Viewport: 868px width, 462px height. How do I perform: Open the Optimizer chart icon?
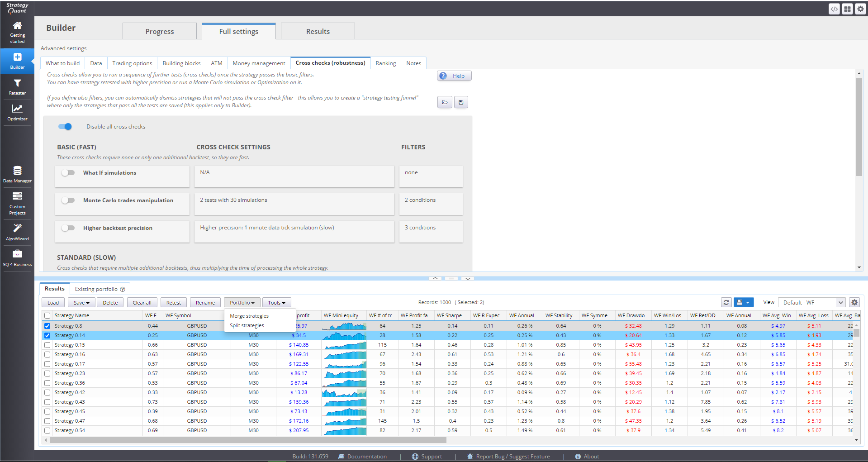(17, 109)
